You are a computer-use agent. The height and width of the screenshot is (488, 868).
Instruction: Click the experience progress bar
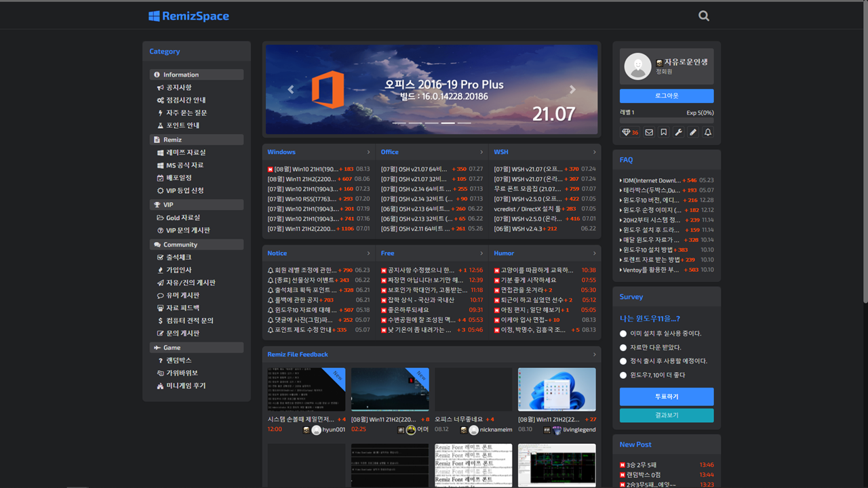point(667,120)
